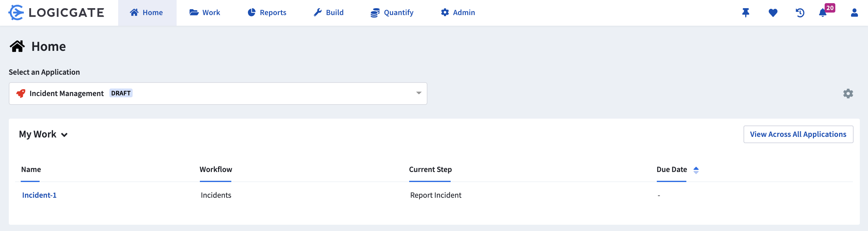Image resolution: width=868 pixels, height=231 pixels.
Task: Click View Across All Applications button
Action: [798, 134]
